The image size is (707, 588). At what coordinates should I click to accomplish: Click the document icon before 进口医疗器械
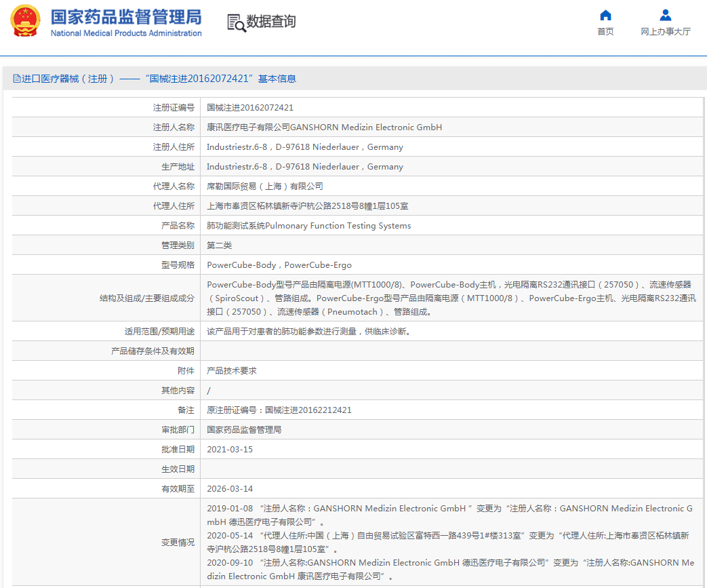(x=17, y=79)
